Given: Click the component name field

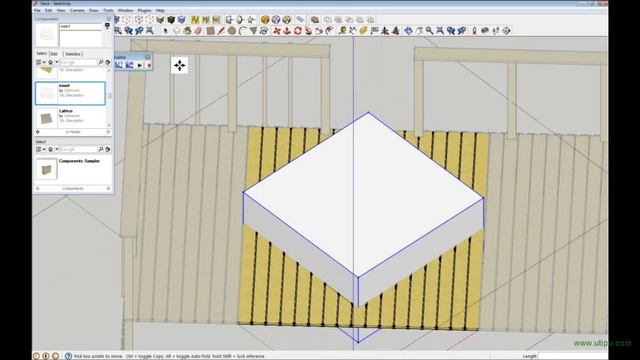Looking at the screenshot, I should coord(80,27).
